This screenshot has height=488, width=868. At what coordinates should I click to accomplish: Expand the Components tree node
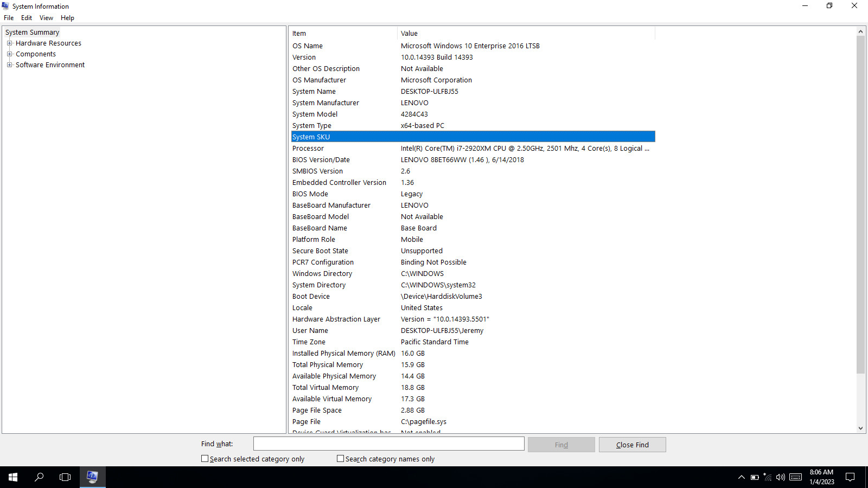9,54
